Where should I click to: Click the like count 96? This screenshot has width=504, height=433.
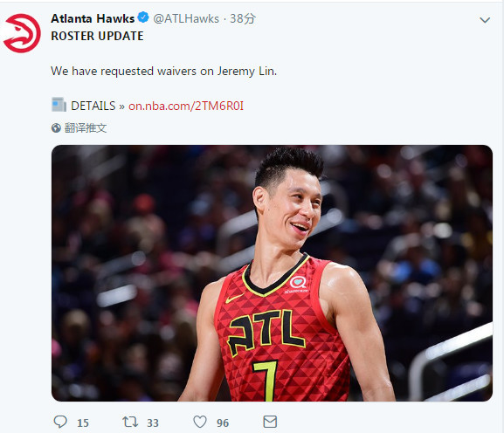(x=223, y=423)
